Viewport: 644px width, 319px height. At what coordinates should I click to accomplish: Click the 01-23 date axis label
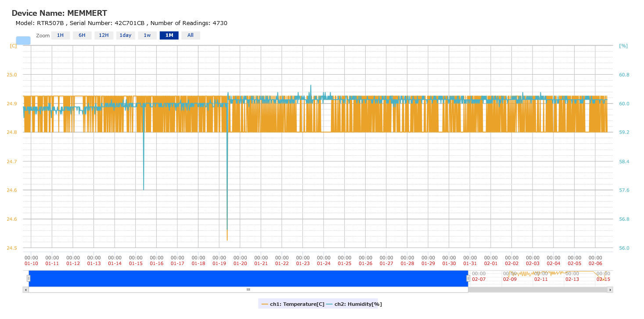pos(303,264)
